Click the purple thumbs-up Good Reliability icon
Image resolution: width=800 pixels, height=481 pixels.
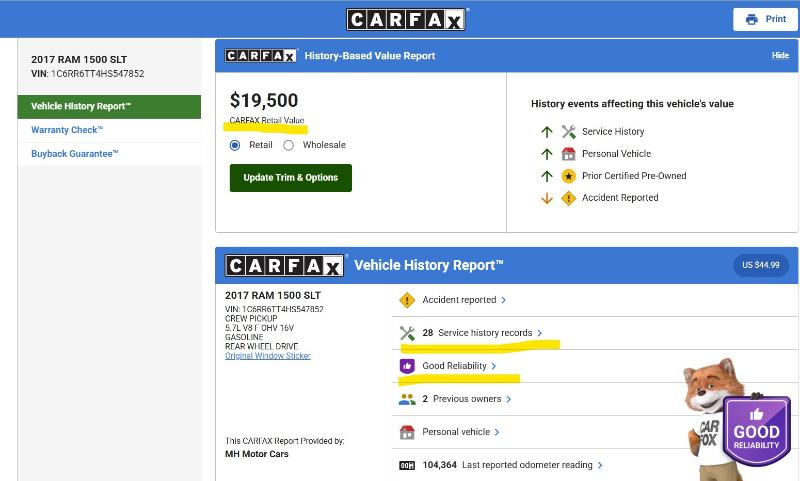(407, 366)
